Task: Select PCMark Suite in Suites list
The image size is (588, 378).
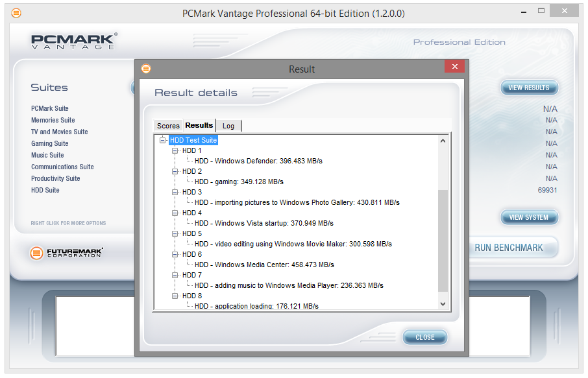Action: (50, 108)
